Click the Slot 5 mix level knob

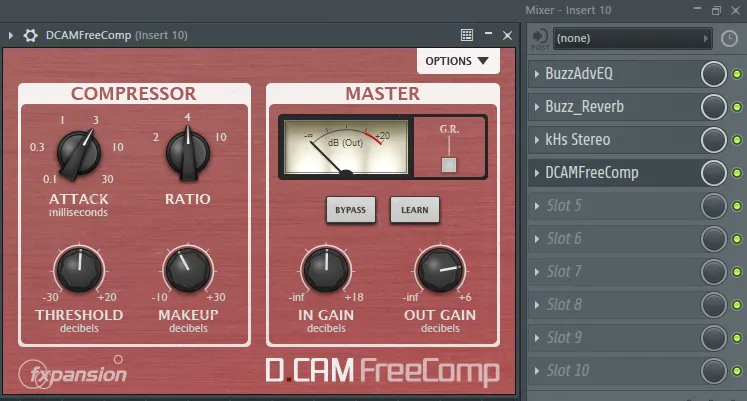point(713,206)
